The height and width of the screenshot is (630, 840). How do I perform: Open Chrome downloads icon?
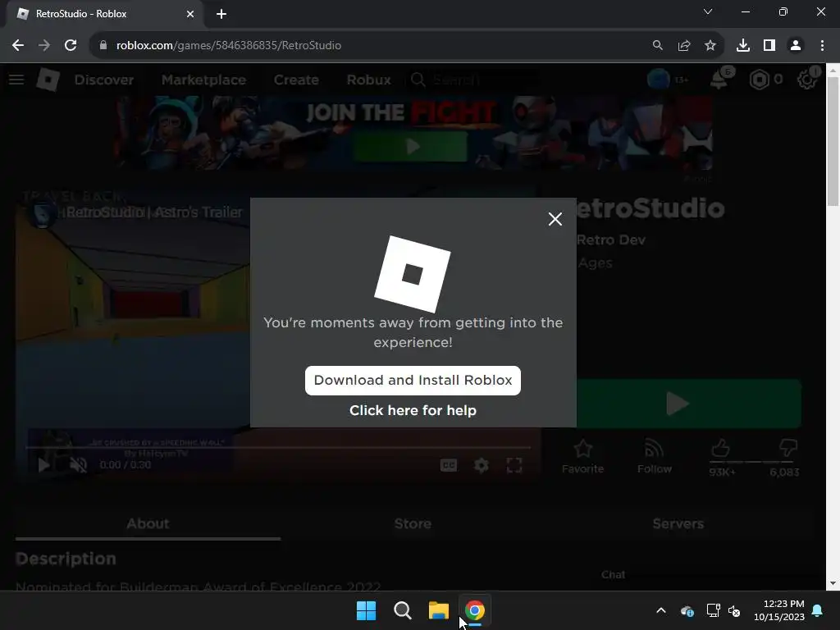pyautogui.click(x=743, y=46)
